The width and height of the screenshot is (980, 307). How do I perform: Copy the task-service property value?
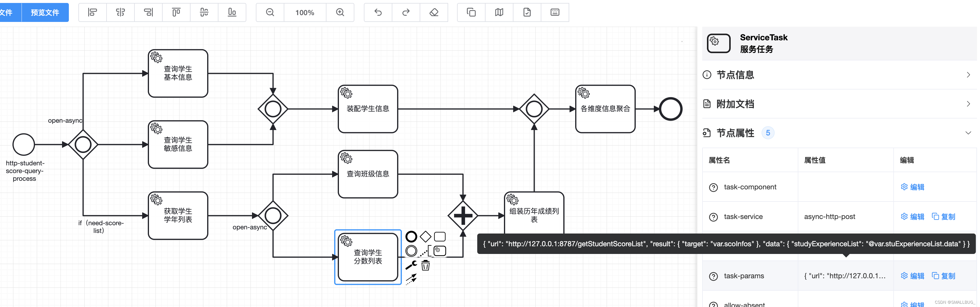point(943,217)
